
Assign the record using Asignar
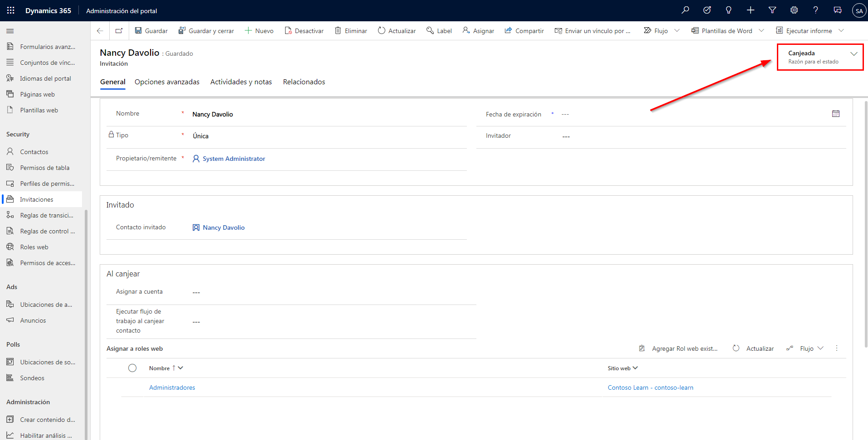tap(478, 31)
